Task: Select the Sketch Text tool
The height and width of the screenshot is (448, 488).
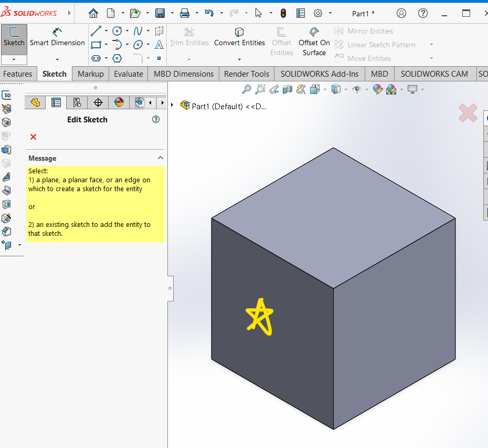Action: (x=159, y=45)
